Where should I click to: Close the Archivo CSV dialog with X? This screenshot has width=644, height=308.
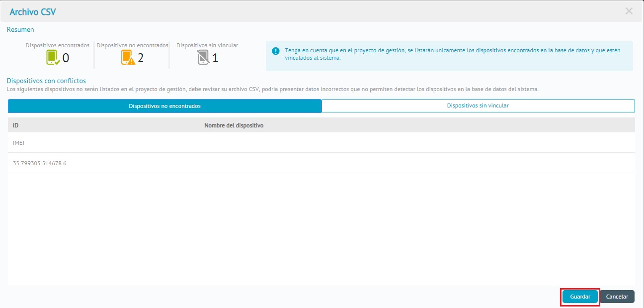point(629,11)
